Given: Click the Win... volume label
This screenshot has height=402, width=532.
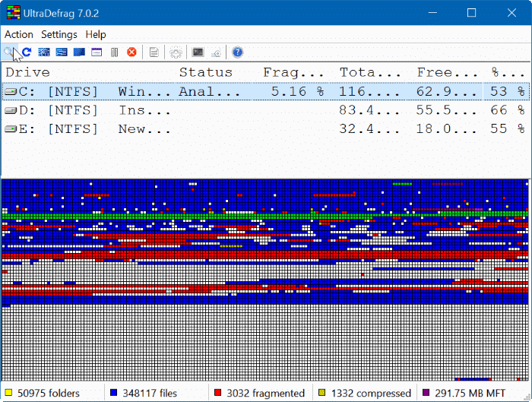Looking at the screenshot, I should 144,92.
